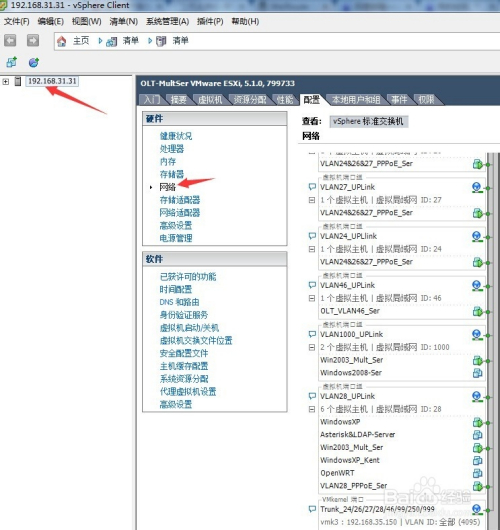Image resolution: width=500 pixels, height=530 pixels.
Task: Open 电源管理 hardware link
Action: coord(176,238)
